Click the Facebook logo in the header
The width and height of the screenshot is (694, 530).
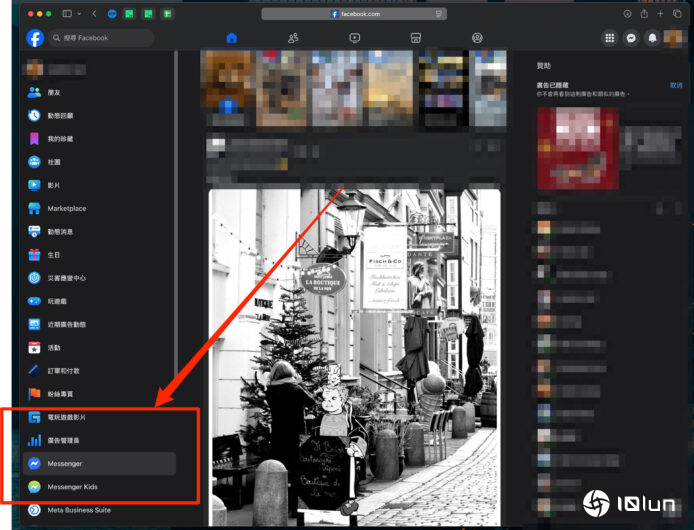pyautogui.click(x=35, y=38)
